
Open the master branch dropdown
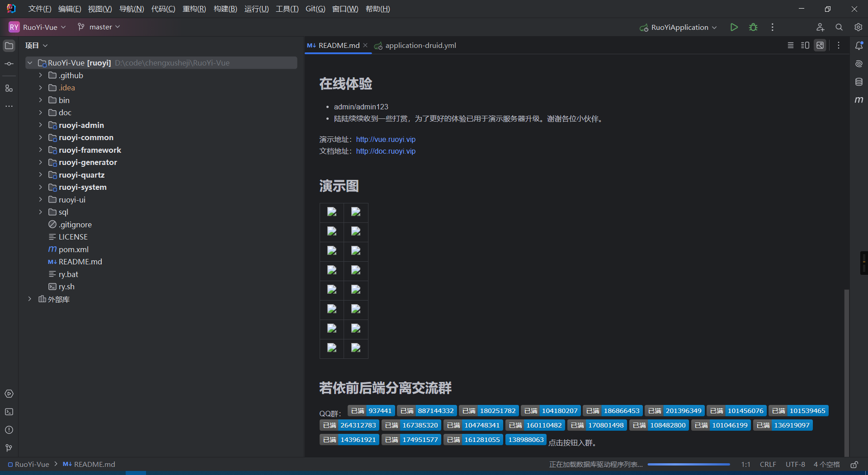(x=99, y=27)
